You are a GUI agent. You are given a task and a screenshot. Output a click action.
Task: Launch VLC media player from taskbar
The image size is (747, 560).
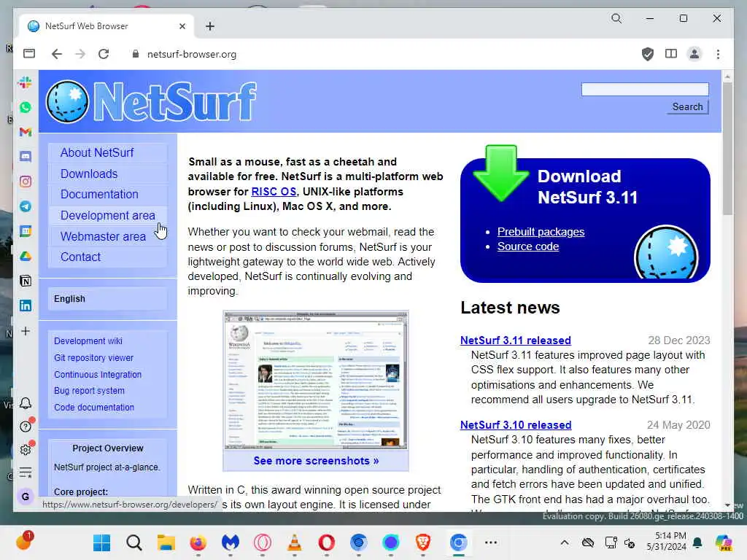295,542
